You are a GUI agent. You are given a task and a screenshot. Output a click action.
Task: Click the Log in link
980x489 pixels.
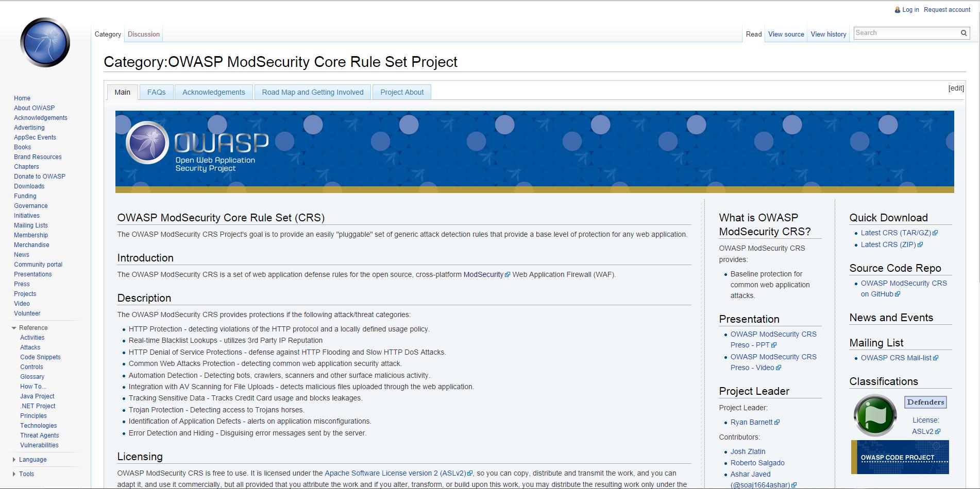tap(910, 10)
